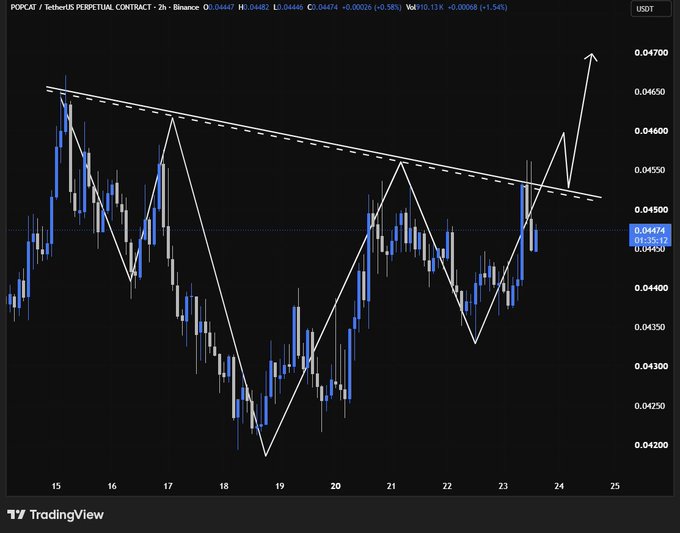Screen dimensions: 680x533
Task: Click the 0.04400 price axis label
Action: 651,288
